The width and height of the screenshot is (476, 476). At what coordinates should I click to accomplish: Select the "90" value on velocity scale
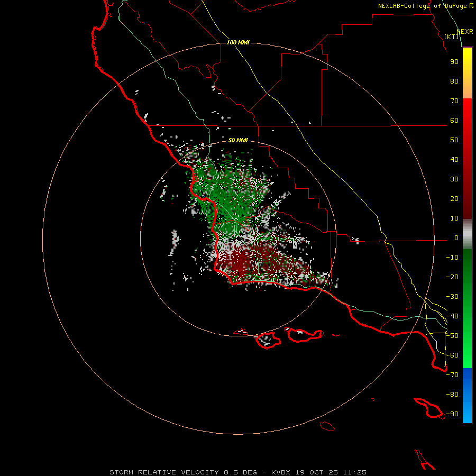454,62
